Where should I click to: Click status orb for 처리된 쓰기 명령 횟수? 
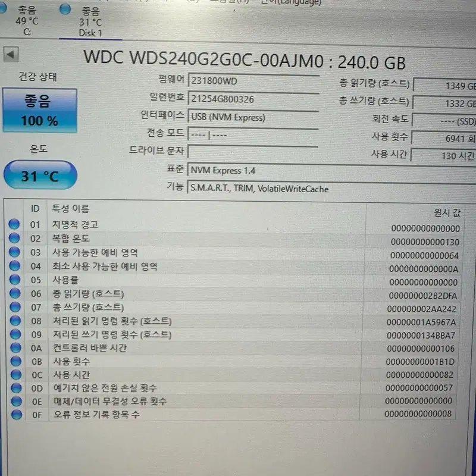(15, 334)
